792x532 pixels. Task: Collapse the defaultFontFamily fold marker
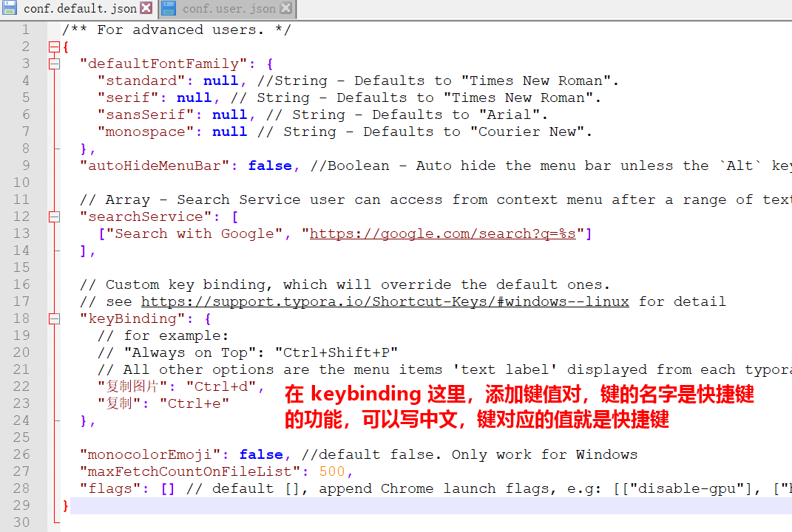[x=54, y=64]
